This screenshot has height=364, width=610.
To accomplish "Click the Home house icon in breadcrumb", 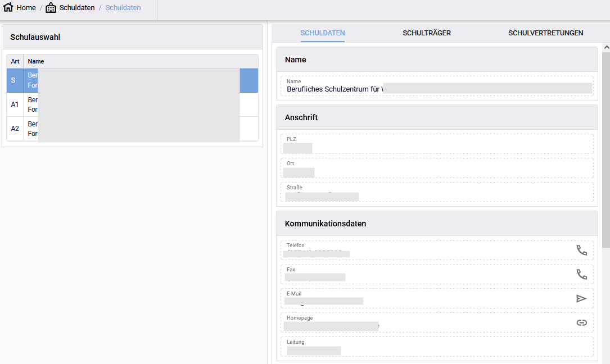I will pos(8,8).
